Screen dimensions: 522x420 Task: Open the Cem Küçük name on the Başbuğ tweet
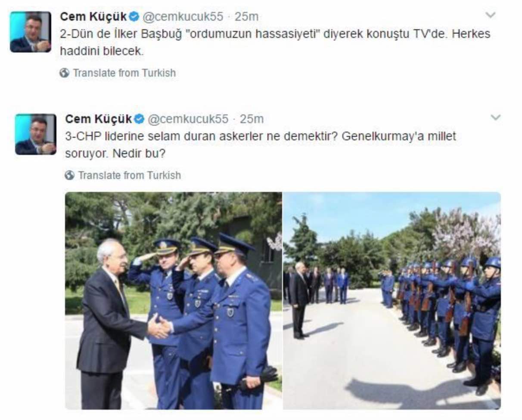pos(93,17)
